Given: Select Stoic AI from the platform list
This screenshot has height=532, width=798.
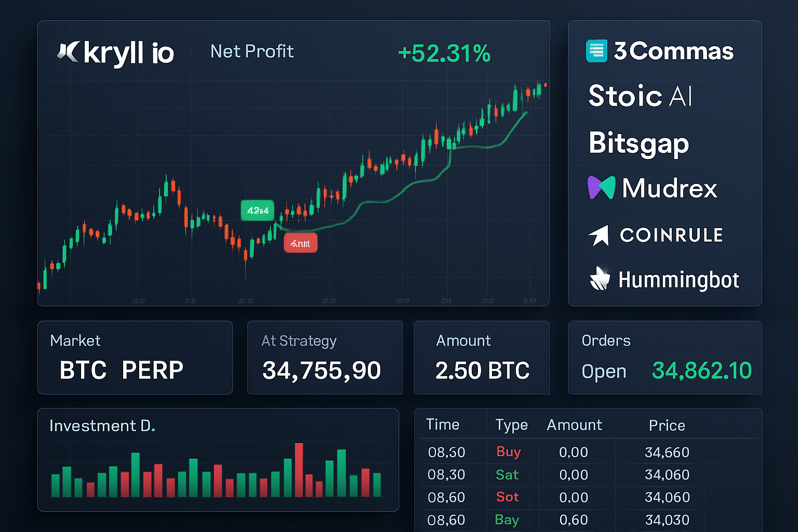Looking at the screenshot, I should (x=640, y=96).
